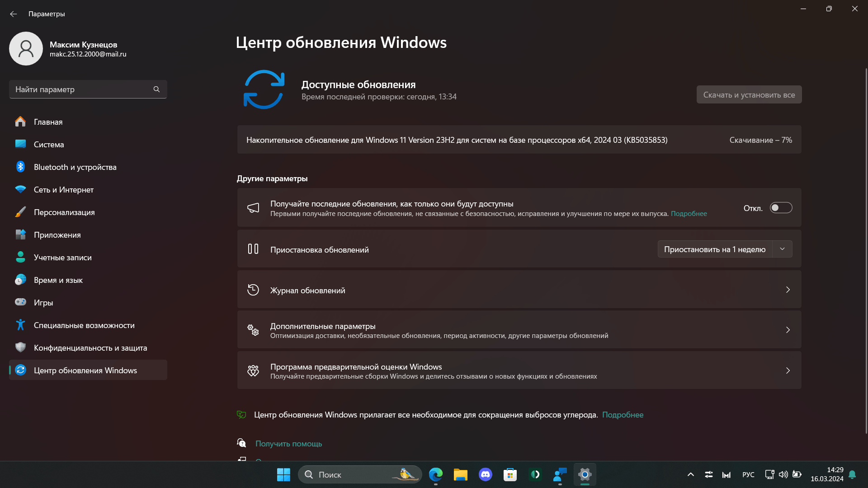The height and width of the screenshot is (488, 868).
Task: Click the pause icon beside Приостановка обновлений
Action: [253, 249]
